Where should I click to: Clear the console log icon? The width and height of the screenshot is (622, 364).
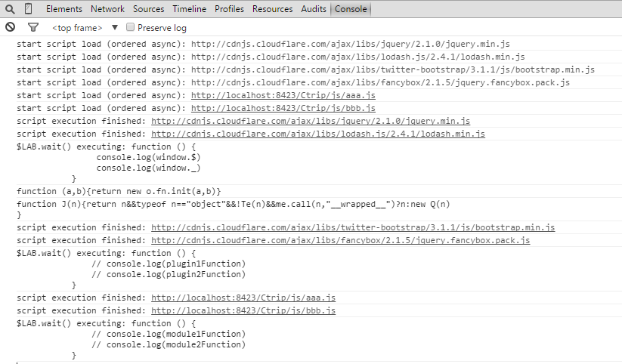[10, 27]
